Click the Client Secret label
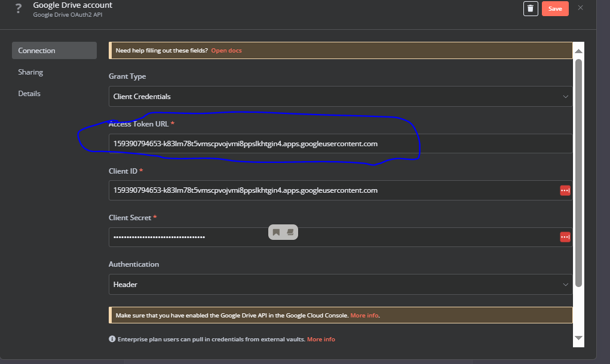The width and height of the screenshot is (610, 364). 130,218
